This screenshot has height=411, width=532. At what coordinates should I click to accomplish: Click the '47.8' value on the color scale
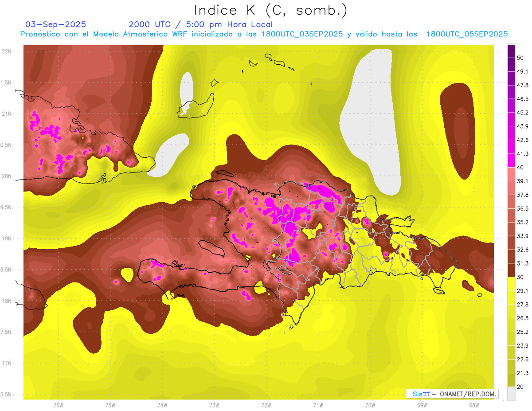522,86
